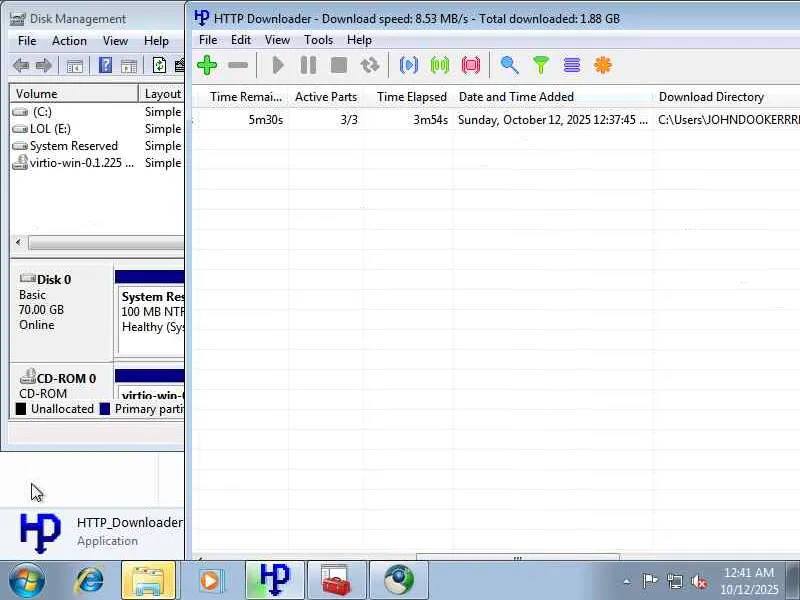Open Disk Management View menu

pos(115,41)
